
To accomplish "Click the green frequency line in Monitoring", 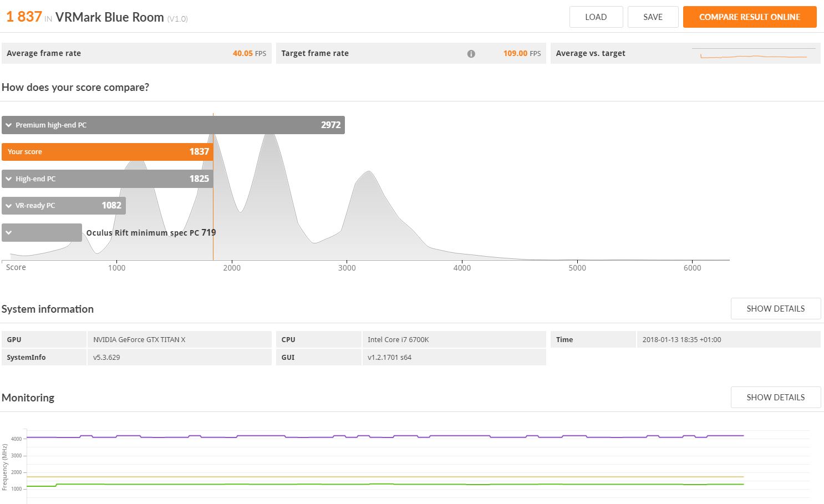I will click(385, 485).
